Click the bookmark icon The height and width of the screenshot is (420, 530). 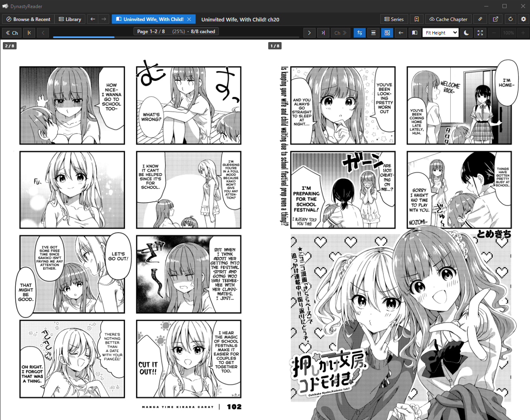[x=417, y=19]
